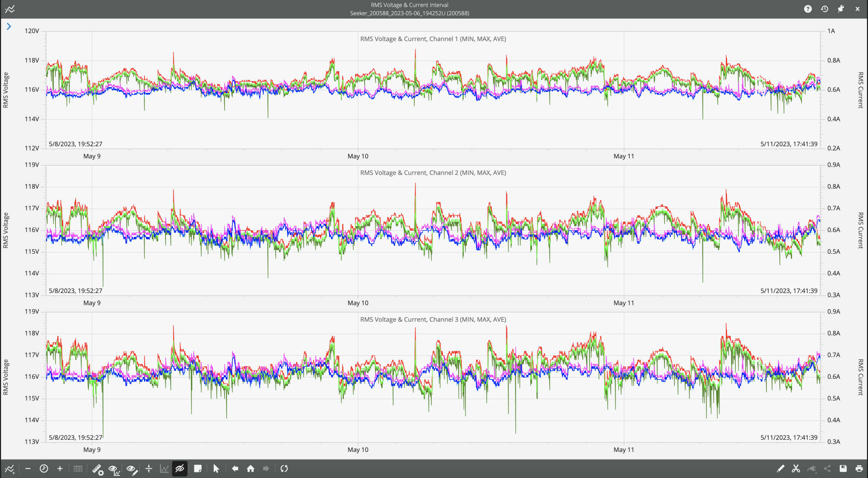Click the measurement ruler settings icon
The width and height of the screenshot is (868, 478).
[x=98, y=469]
